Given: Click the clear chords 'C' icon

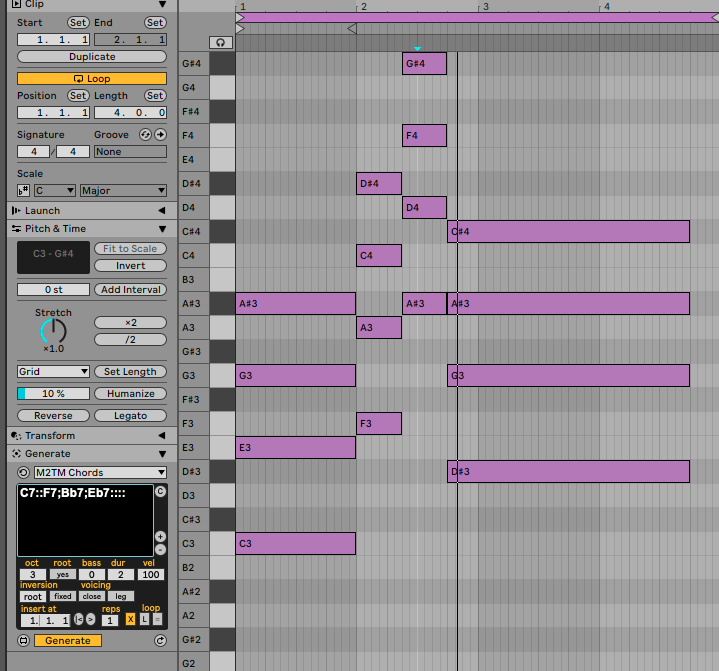Looking at the screenshot, I should coord(160,492).
